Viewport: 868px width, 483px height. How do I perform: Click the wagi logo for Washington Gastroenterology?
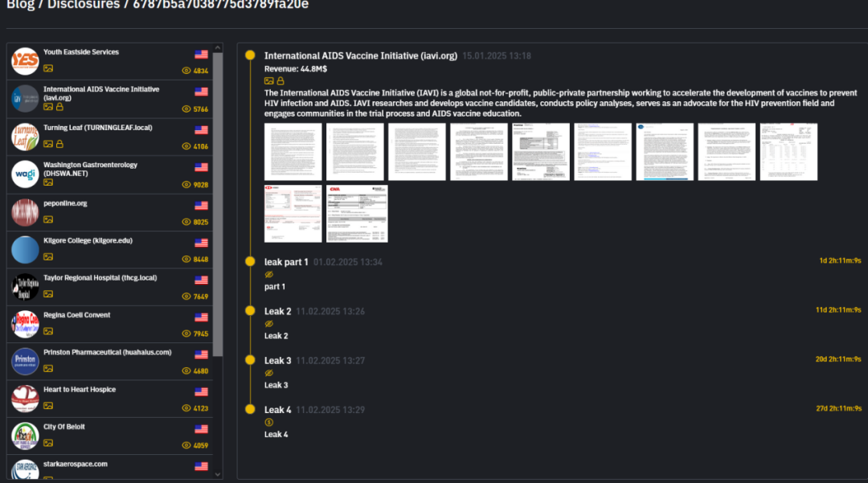tap(25, 174)
